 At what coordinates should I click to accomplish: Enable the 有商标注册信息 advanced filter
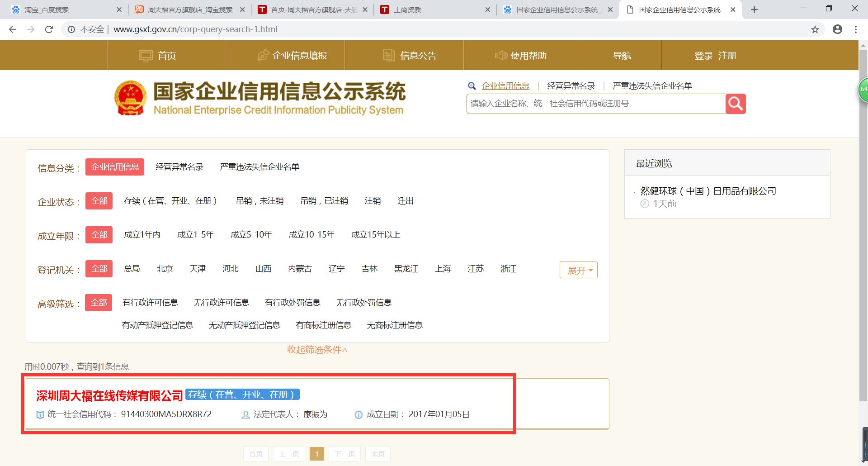point(324,325)
